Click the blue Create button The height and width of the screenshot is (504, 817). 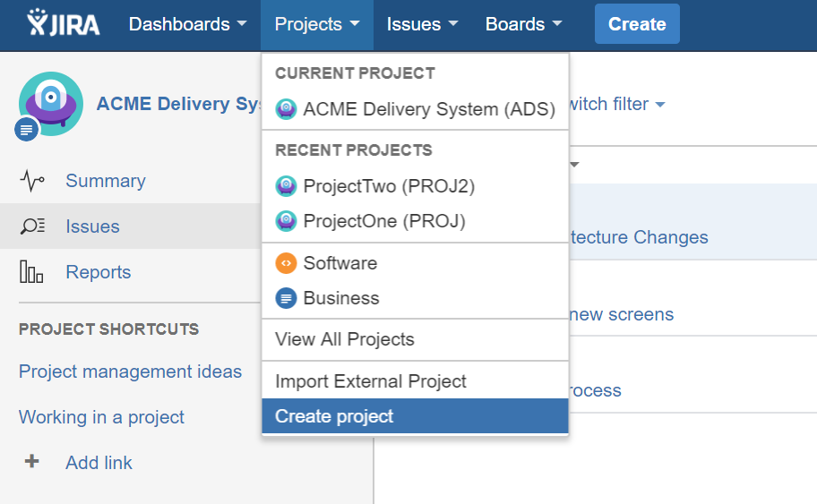click(637, 24)
